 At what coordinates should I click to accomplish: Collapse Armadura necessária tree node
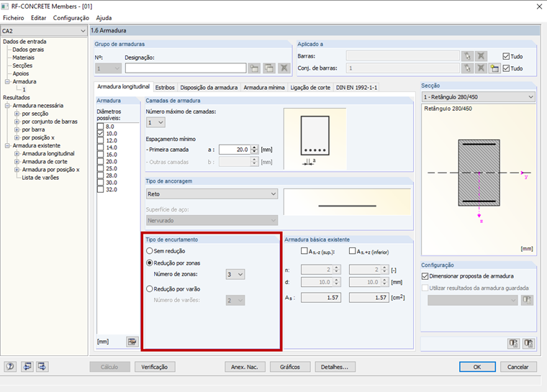tap(7, 105)
